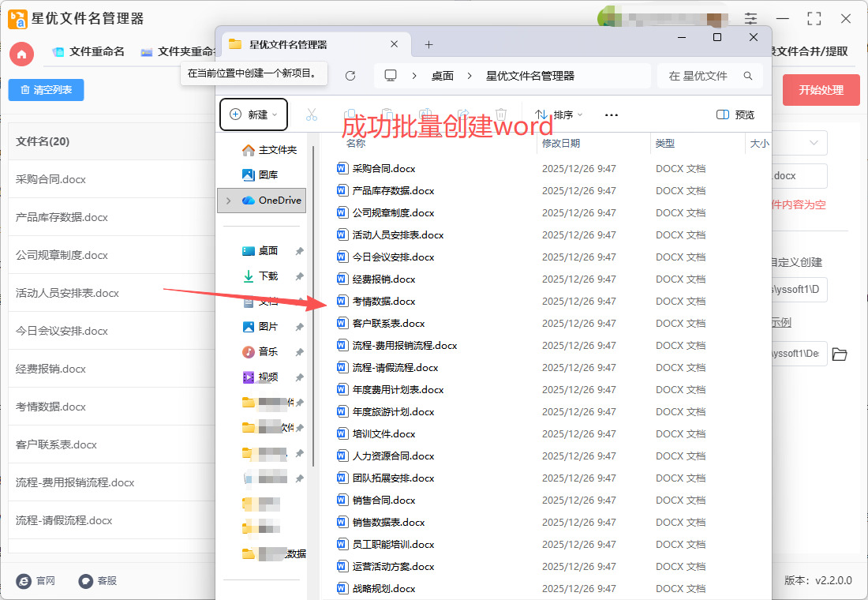Click the delete trash icon in Explorer toolbar
This screenshot has width=868, height=600.
pos(501,114)
